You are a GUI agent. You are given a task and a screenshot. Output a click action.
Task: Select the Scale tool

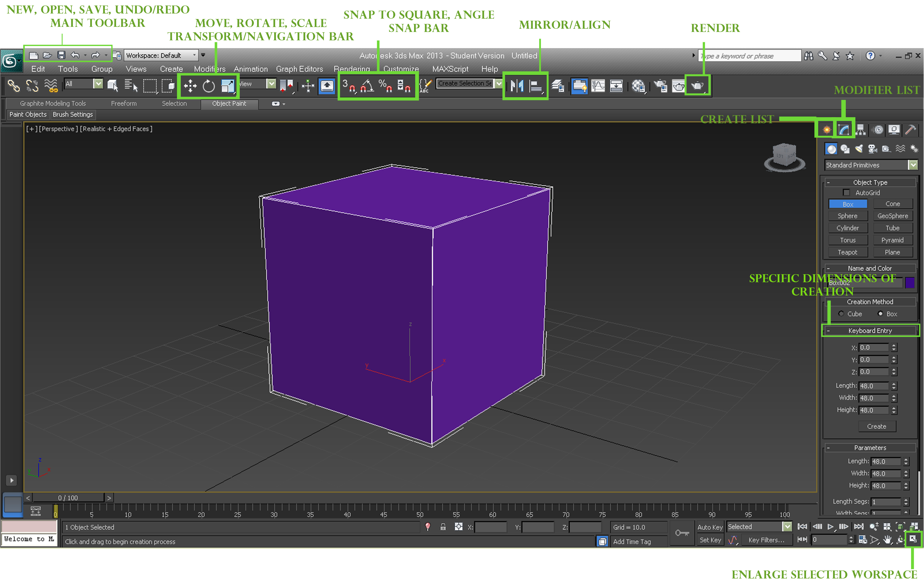click(228, 86)
